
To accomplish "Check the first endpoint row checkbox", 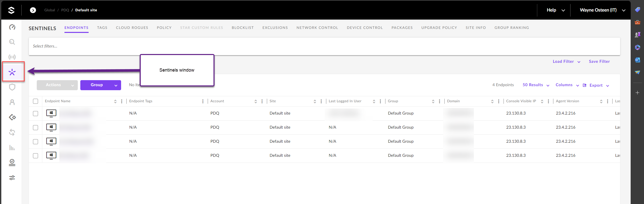I will 35,114.
